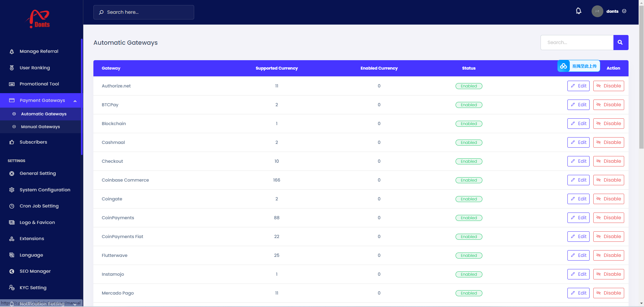Open Subscribers in sidebar
Image resolution: width=644 pixels, height=307 pixels.
coord(33,142)
